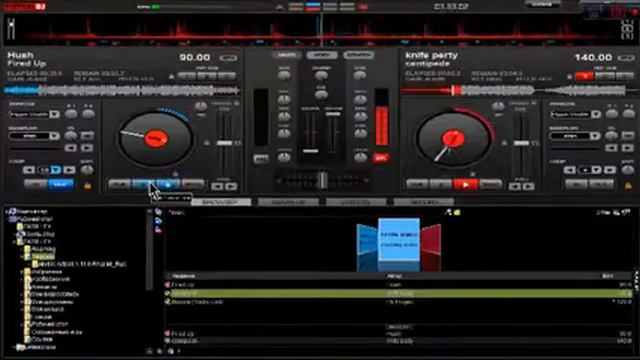Halve the loop with left deck's left arrow
The width and height of the screenshot is (640, 360).
click(29, 170)
